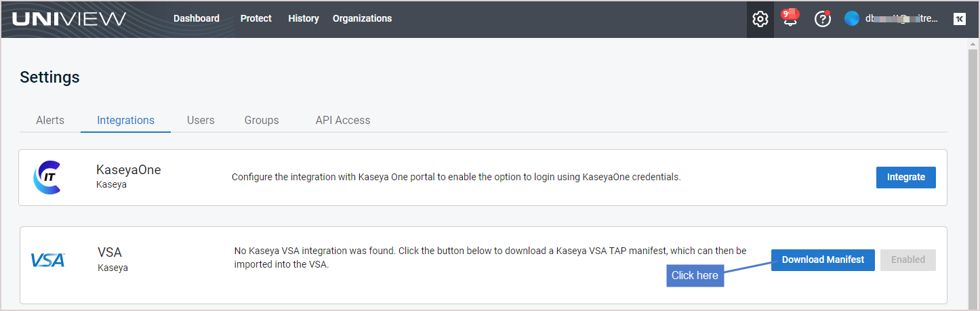Image resolution: width=980 pixels, height=311 pixels.
Task: Switch to the Users tab
Action: pos(201,120)
